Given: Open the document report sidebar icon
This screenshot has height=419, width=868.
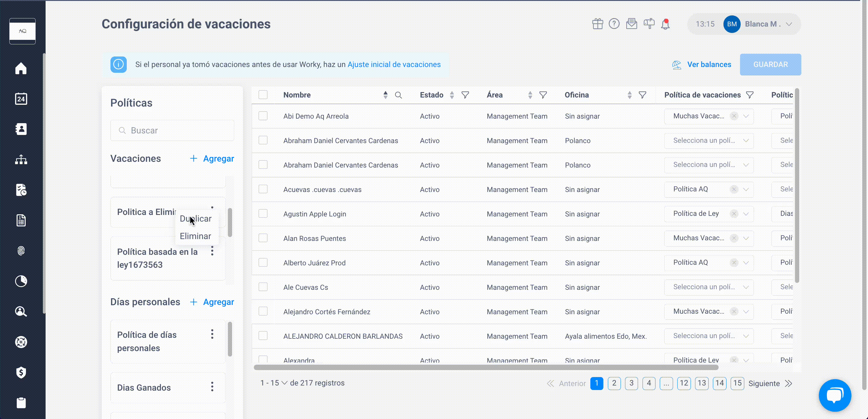Looking at the screenshot, I should (x=21, y=220).
